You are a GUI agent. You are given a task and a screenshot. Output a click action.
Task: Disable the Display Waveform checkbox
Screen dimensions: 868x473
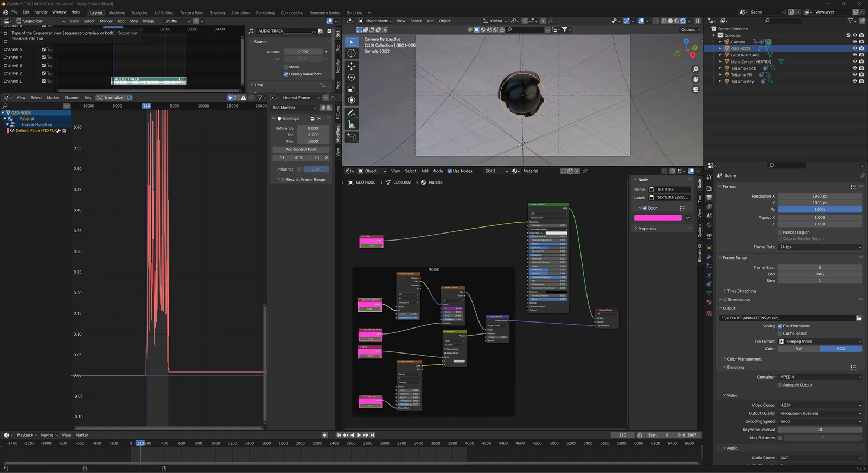(x=286, y=74)
